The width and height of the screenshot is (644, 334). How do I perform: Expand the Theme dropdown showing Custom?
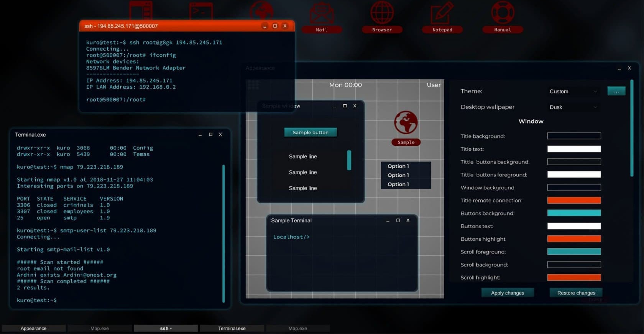(x=573, y=91)
